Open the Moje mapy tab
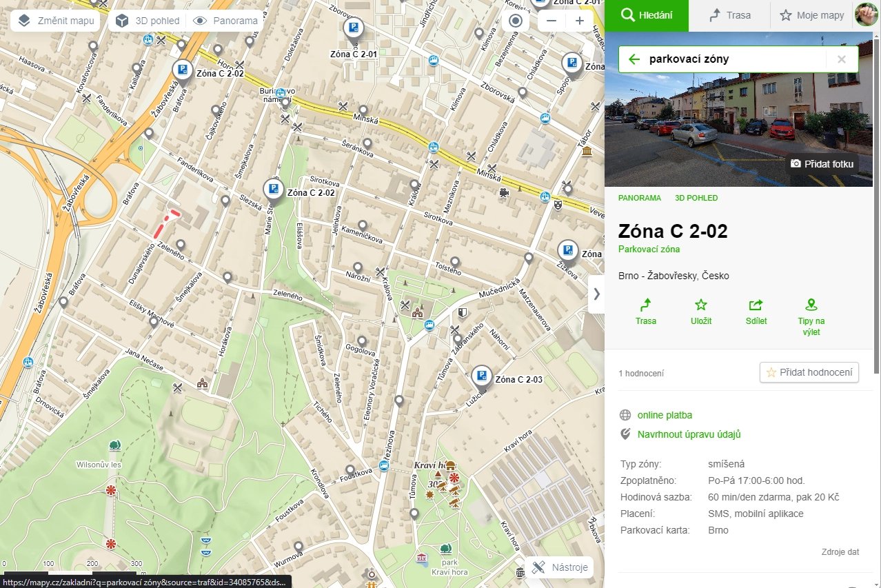Screen dimensions: 881x588 [x=812, y=15]
